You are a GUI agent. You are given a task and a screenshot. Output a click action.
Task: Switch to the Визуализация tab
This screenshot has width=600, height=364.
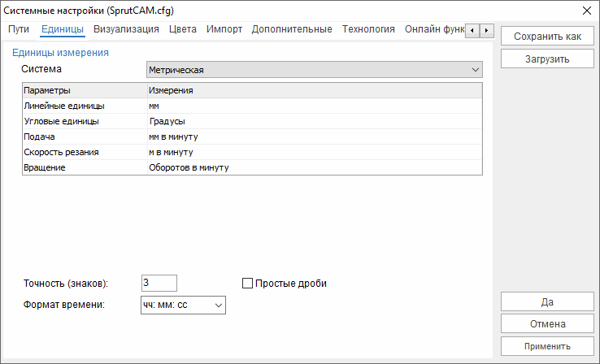(126, 29)
